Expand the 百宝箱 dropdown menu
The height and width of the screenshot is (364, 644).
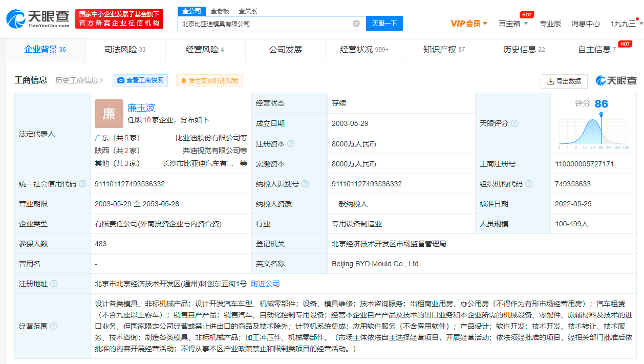(x=512, y=24)
